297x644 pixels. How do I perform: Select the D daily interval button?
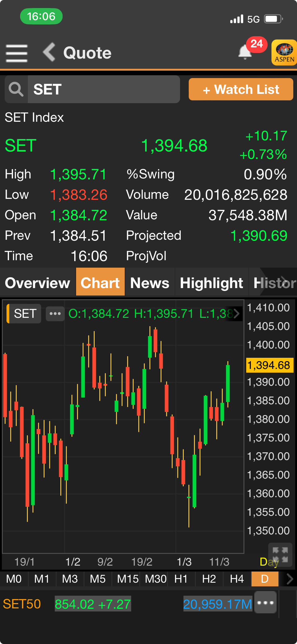tap(265, 579)
